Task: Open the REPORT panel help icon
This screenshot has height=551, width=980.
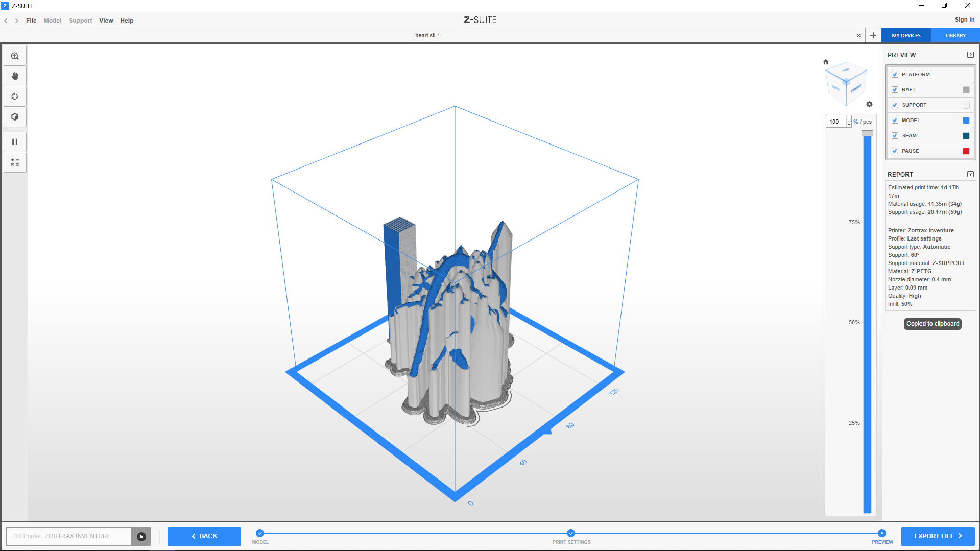Action: pos(970,175)
